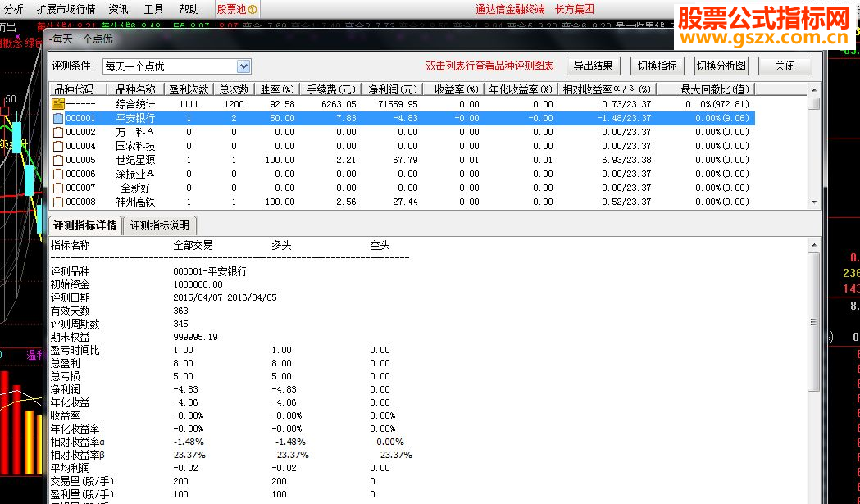The image size is (860, 504).
Task: Click the 1000000.00 初始资金 value
Action: click(198, 284)
